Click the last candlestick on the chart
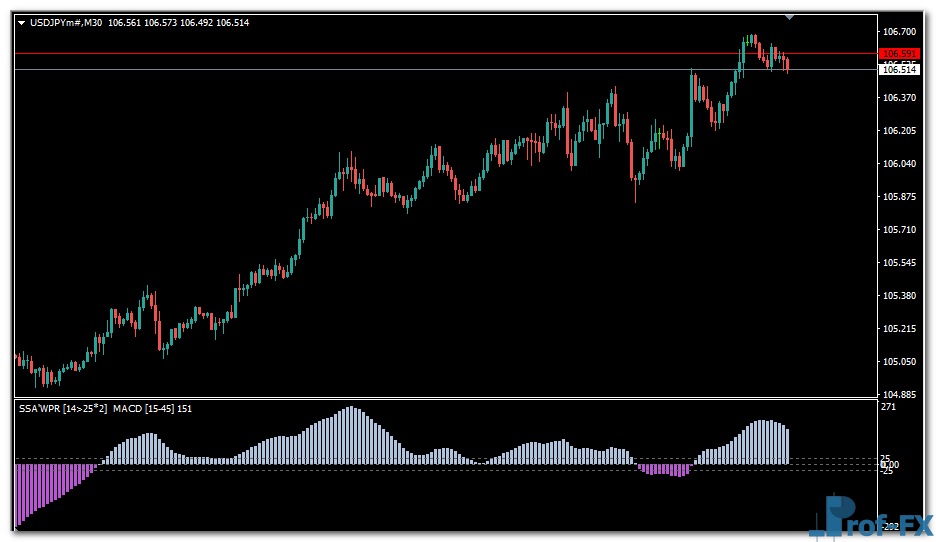 click(788, 64)
